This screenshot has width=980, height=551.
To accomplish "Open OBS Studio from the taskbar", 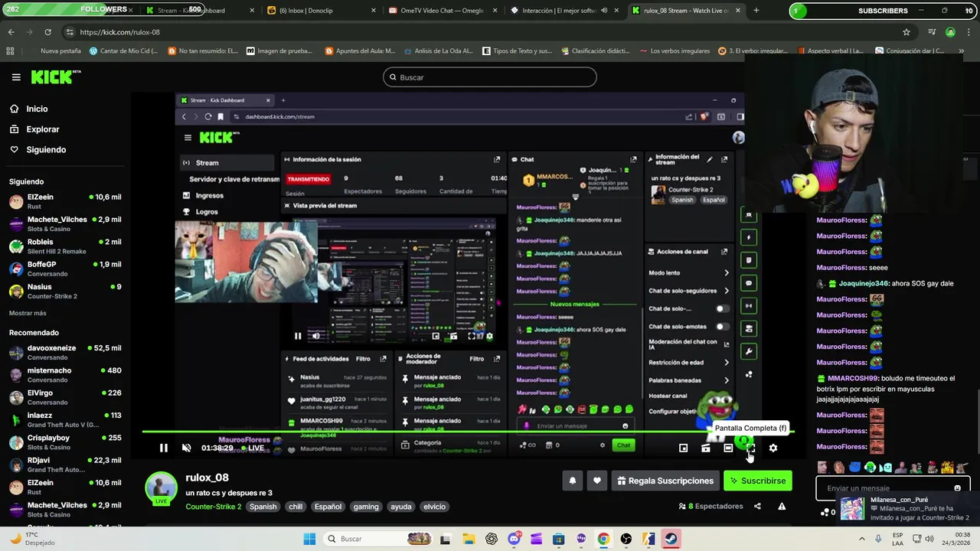I will 626,539.
